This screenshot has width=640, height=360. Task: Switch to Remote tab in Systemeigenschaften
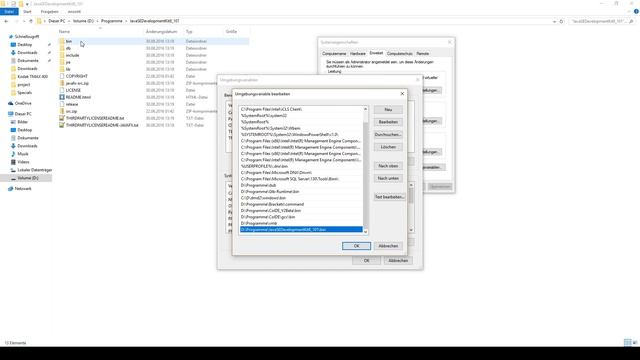(x=422, y=53)
